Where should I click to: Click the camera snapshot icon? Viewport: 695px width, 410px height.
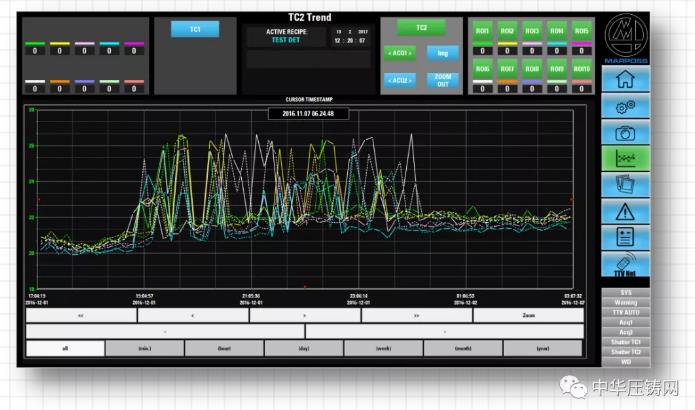(626, 133)
